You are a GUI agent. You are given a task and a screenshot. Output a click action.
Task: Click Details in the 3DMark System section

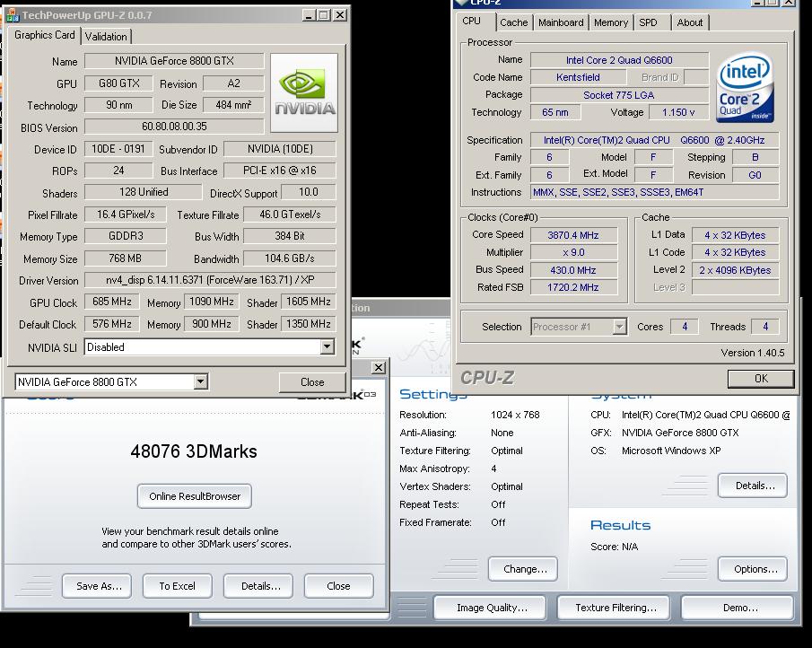click(x=753, y=486)
